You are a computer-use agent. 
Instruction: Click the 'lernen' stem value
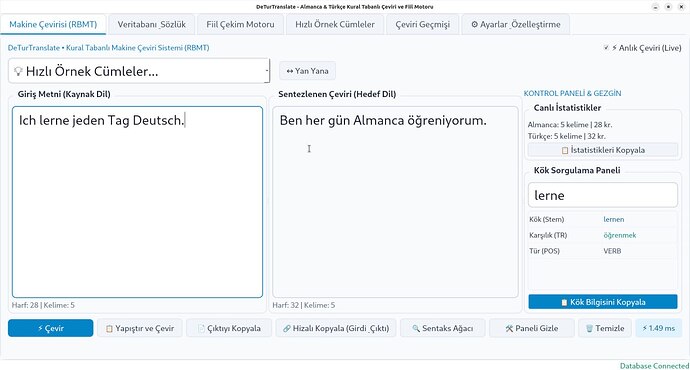tap(613, 219)
